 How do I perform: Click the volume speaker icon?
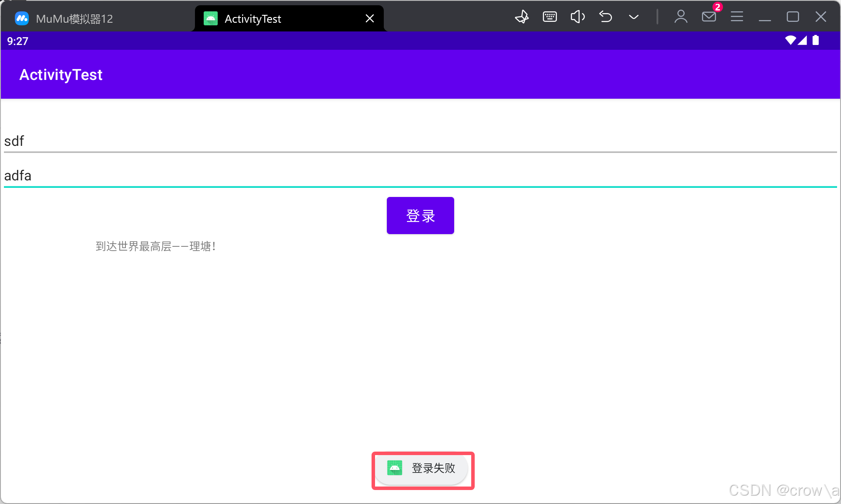[577, 17]
